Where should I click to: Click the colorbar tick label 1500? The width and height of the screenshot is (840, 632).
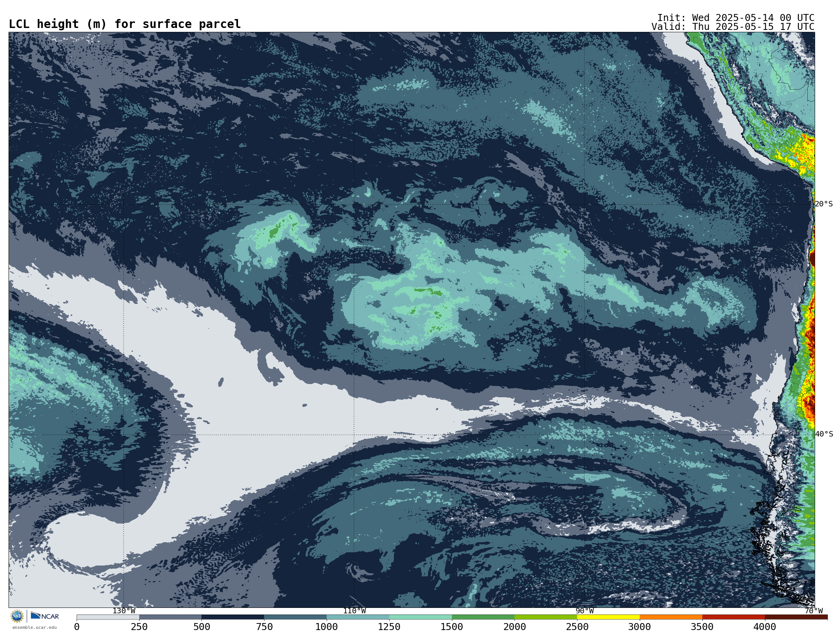[x=452, y=627]
